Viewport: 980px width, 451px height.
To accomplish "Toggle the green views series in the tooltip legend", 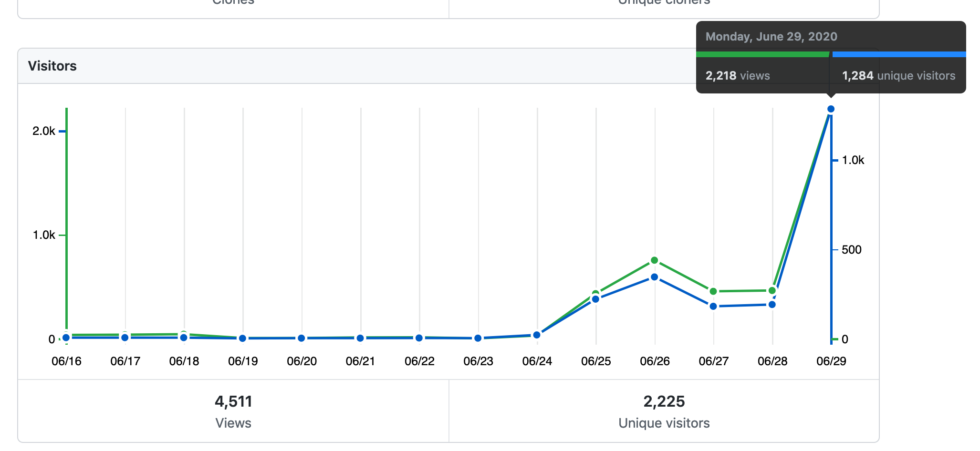I will [762, 54].
